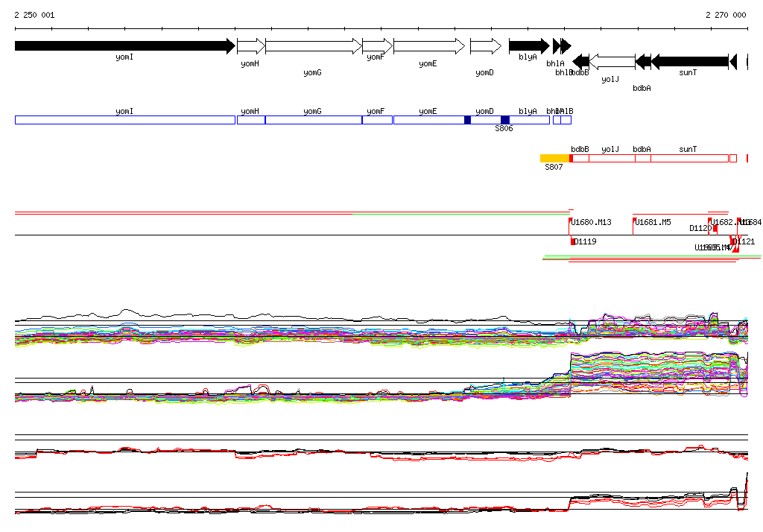Click the bhlA label under top track
The height and width of the screenshot is (532, 763).
click(x=555, y=64)
